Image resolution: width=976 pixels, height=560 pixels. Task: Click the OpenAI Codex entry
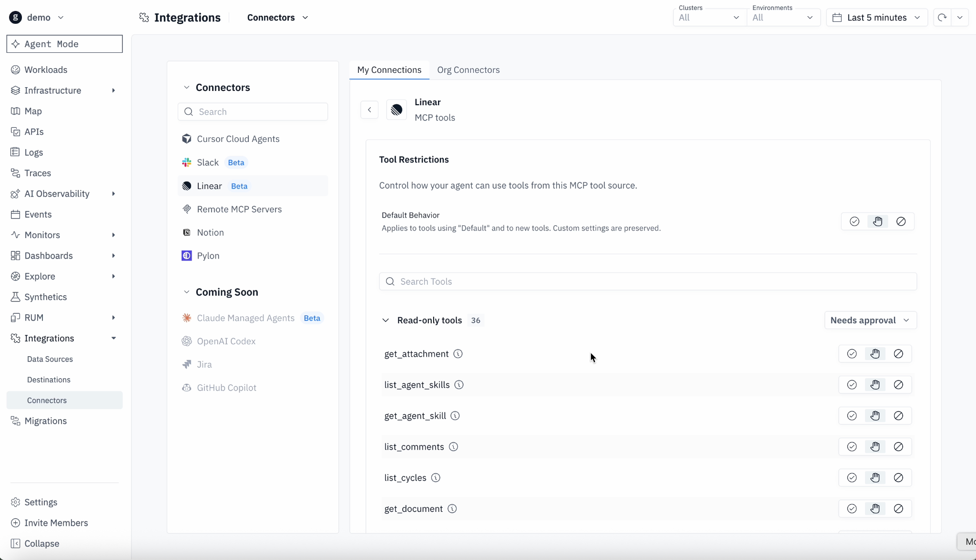[253, 341]
